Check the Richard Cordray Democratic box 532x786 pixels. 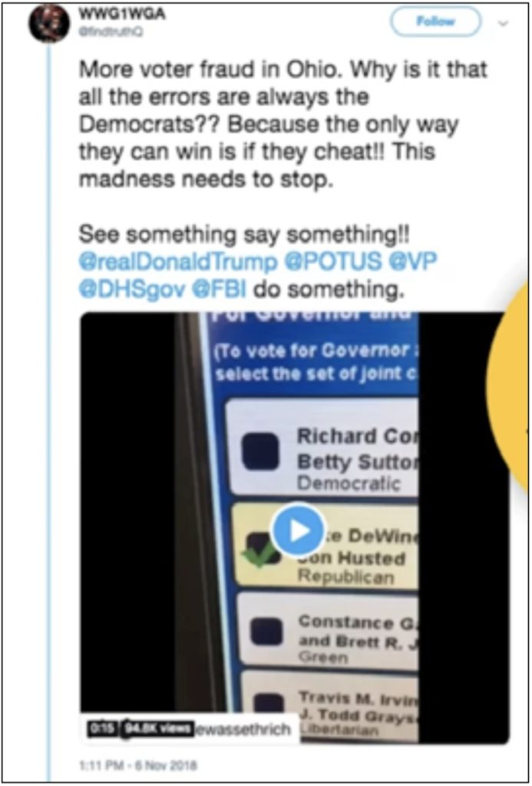click(260, 451)
